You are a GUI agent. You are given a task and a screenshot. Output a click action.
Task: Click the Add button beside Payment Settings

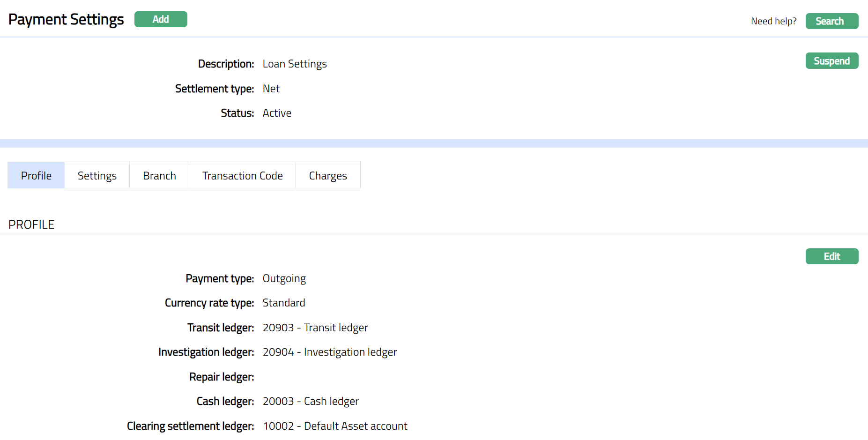(161, 19)
